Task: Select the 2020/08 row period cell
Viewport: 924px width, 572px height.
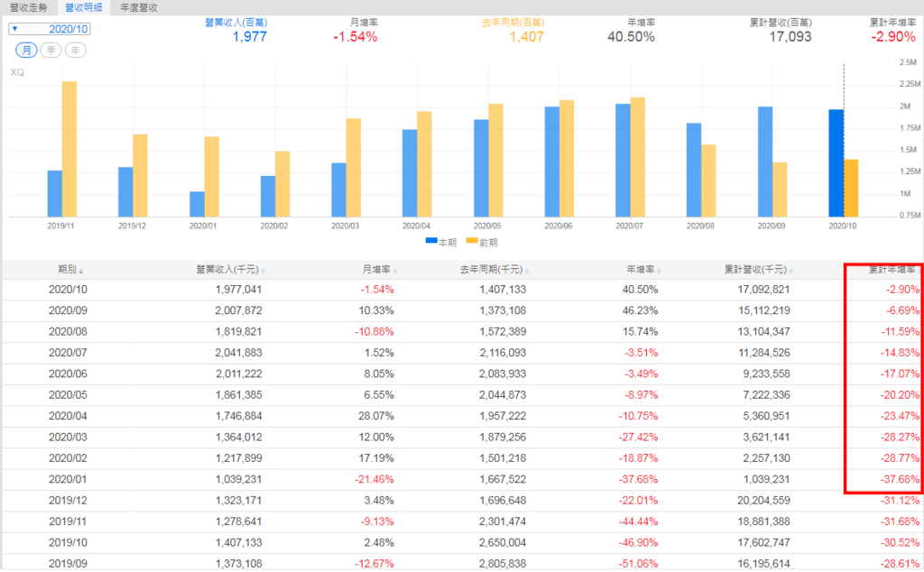Action: pyautogui.click(x=68, y=332)
